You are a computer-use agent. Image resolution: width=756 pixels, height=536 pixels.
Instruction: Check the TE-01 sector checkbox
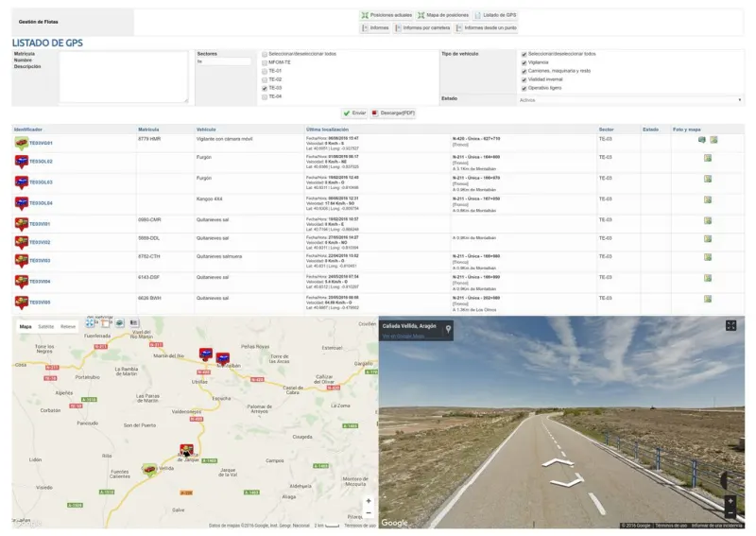click(265, 72)
